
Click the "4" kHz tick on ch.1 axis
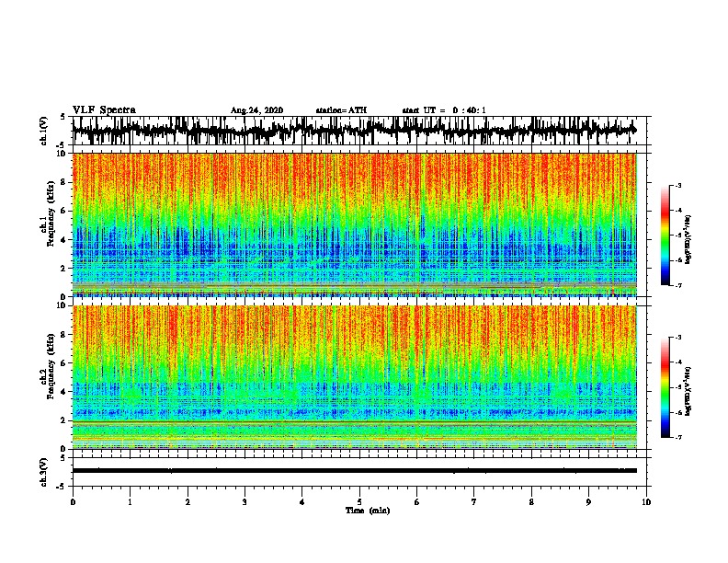pos(63,240)
